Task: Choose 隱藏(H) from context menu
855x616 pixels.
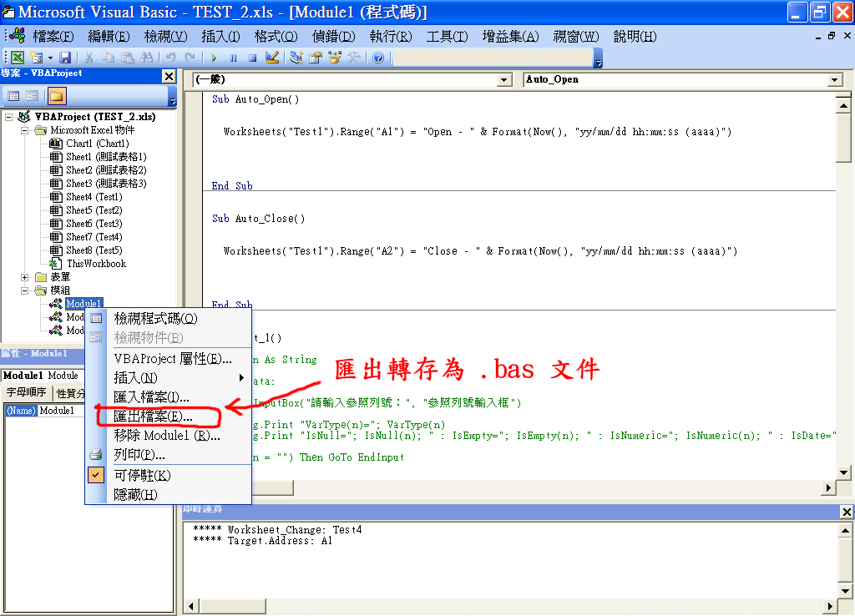Action: [169, 494]
